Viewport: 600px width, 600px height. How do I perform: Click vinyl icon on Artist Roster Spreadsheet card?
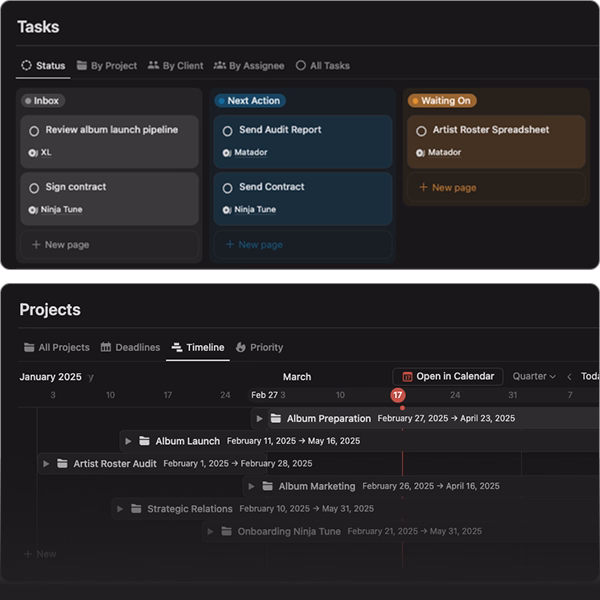[x=420, y=153]
